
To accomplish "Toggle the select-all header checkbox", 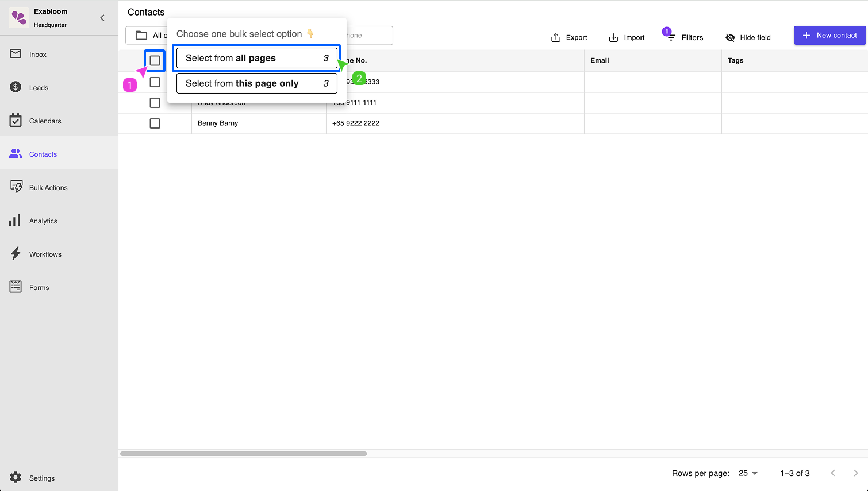I will coord(155,60).
